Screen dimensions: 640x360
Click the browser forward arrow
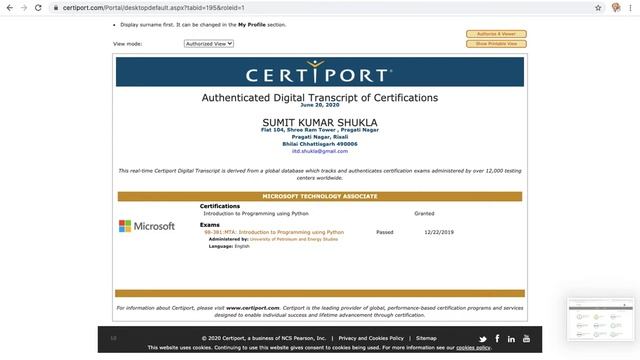[x=24, y=8]
